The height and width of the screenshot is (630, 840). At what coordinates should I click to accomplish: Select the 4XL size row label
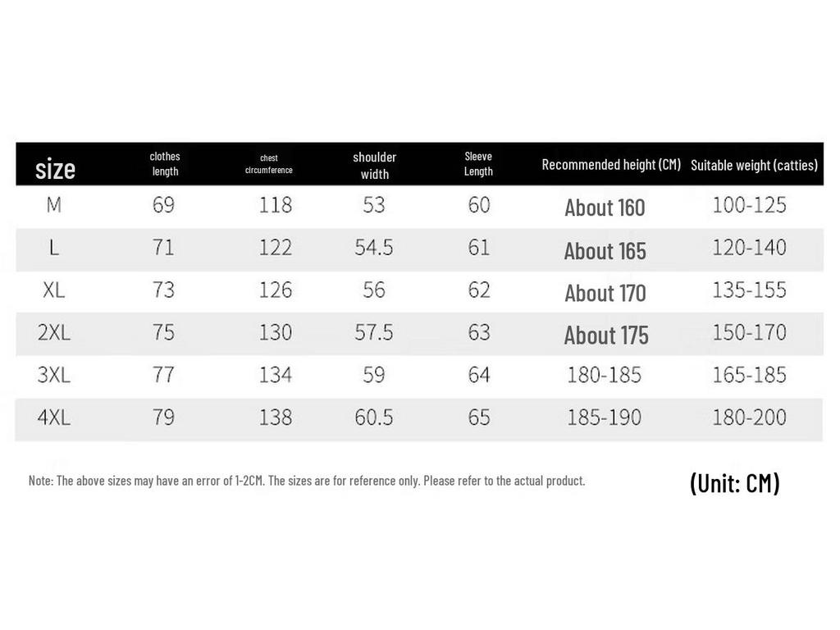[x=54, y=418]
